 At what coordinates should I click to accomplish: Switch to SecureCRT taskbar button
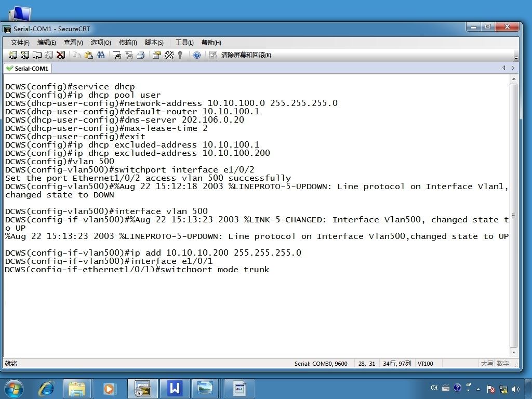[142, 389]
